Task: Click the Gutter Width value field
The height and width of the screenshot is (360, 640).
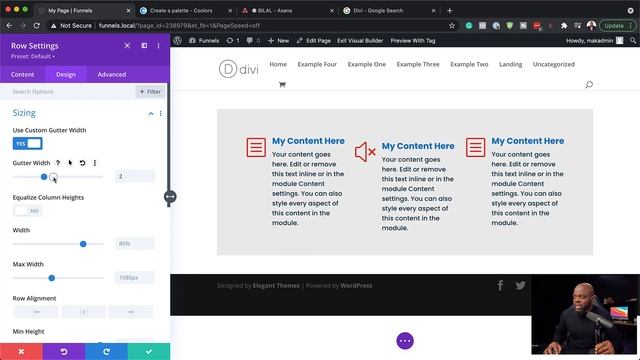Action: tap(135, 176)
